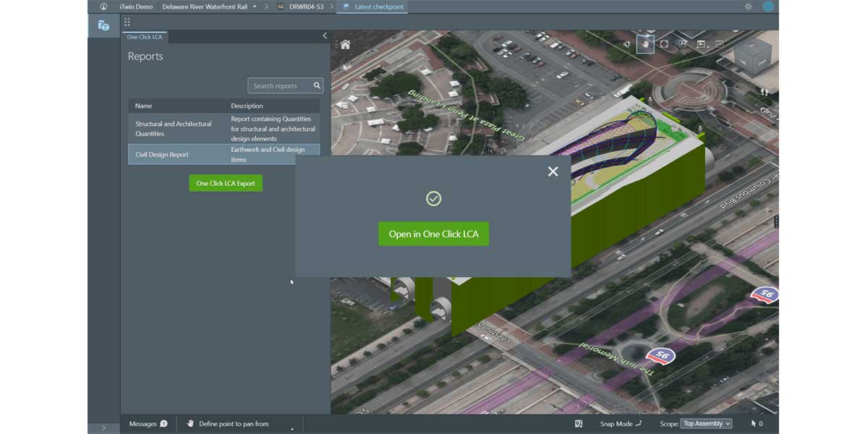Click the rotate view tool icon
The image size is (868, 434).
(x=626, y=44)
